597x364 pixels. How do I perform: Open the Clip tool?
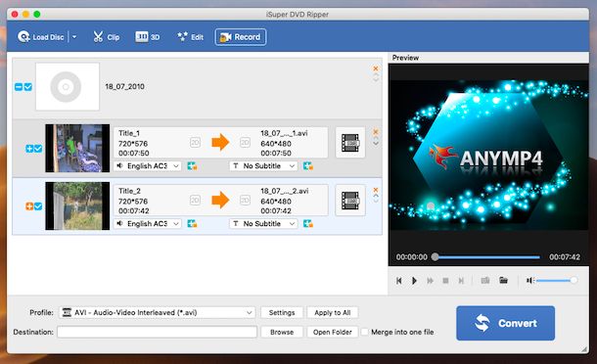point(107,37)
